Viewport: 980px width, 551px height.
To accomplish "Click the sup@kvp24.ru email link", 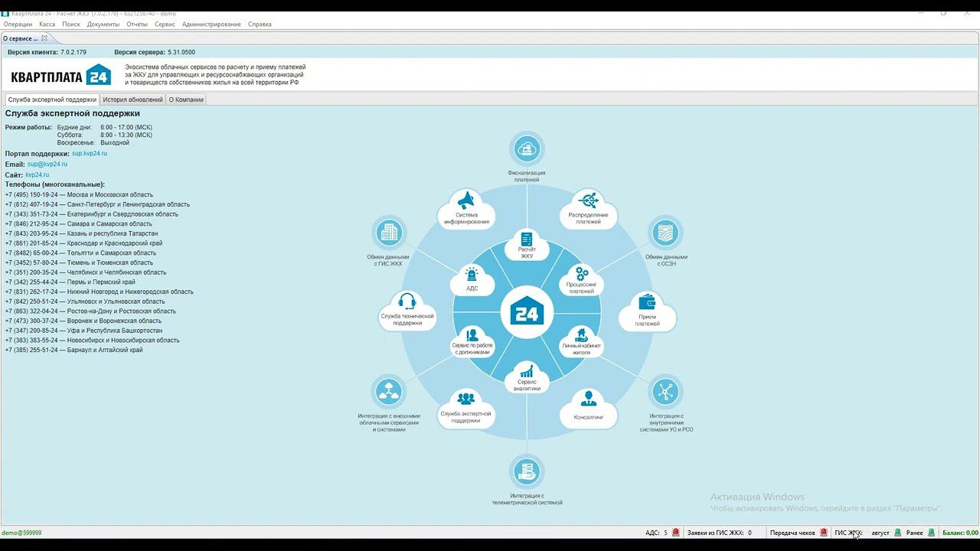I will tap(47, 164).
